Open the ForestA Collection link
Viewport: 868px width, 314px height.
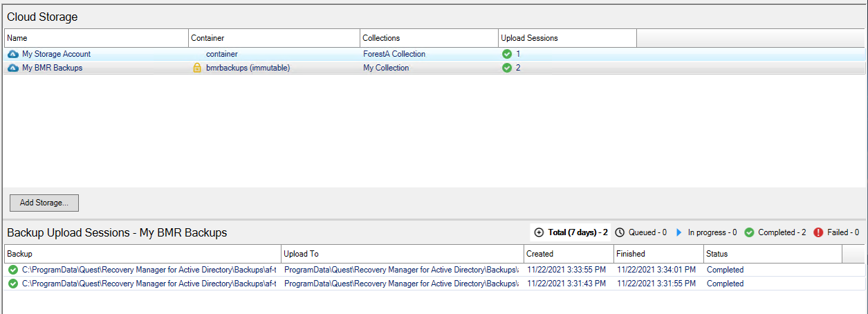394,54
